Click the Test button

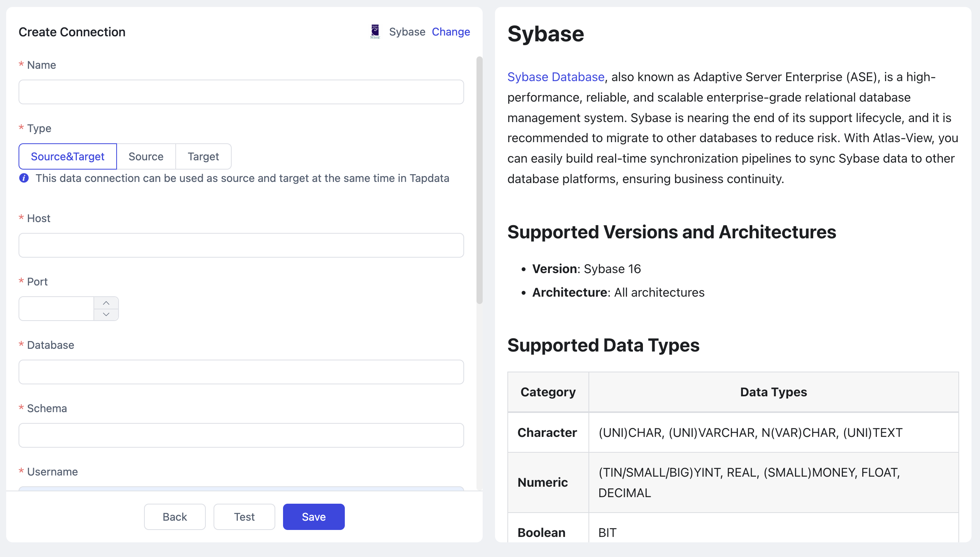[244, 517]
